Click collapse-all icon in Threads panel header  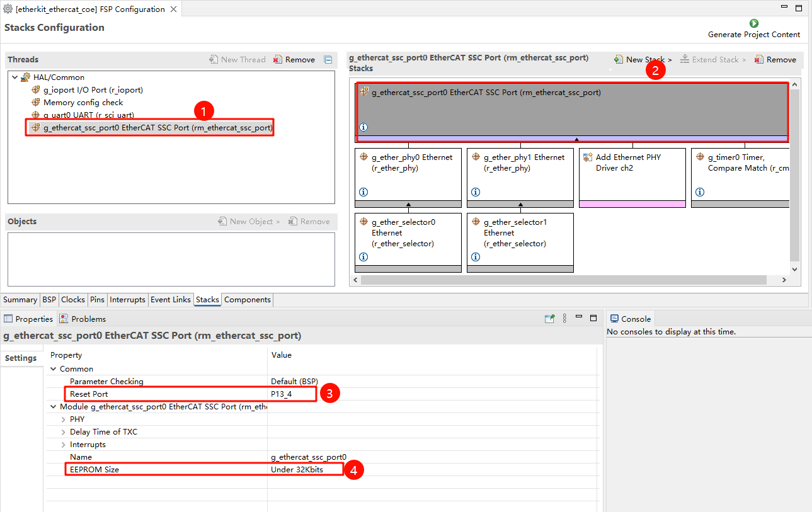(x=328, y=60)
